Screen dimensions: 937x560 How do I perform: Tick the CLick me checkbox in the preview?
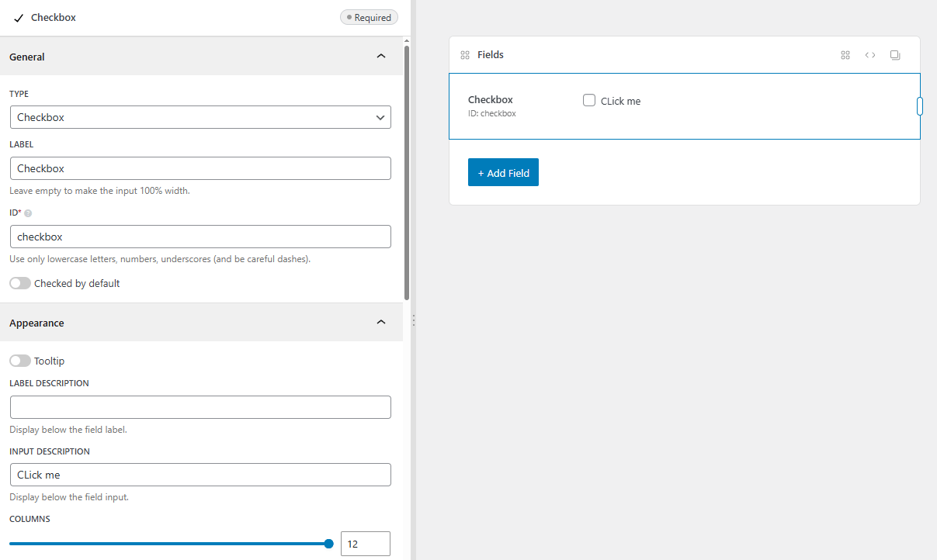click(x=588, y=100)
